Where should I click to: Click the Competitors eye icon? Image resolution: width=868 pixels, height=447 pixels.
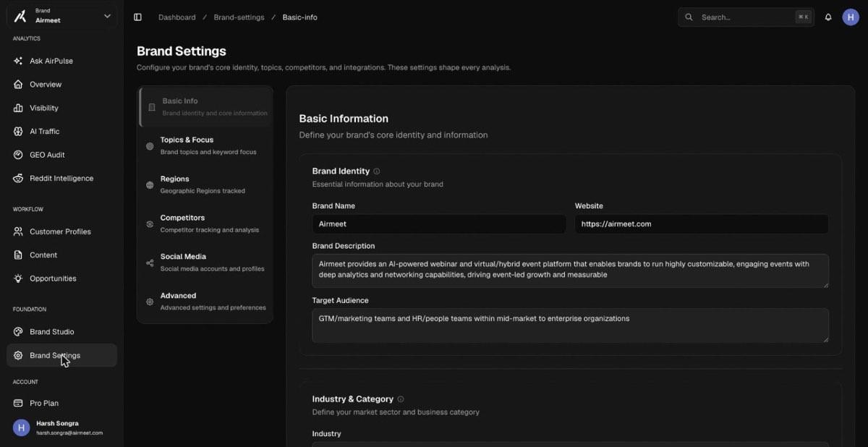[x=150, y=224]
